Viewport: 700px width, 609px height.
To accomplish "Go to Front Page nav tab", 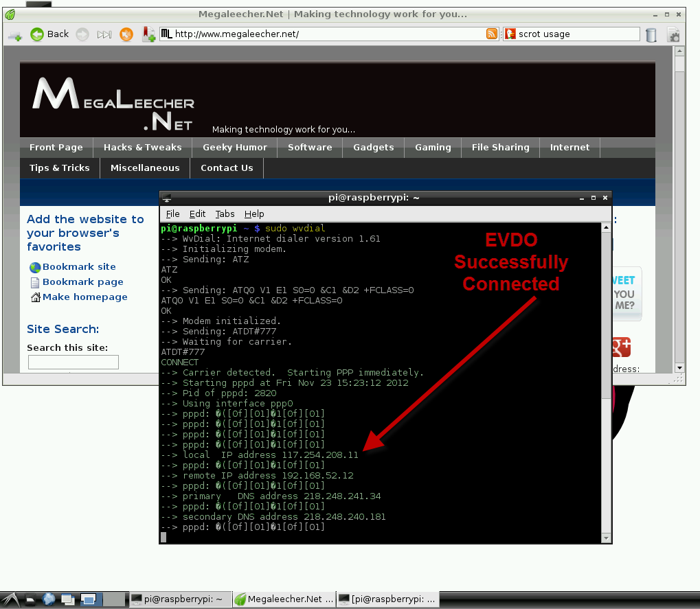I will pos(56,147).
